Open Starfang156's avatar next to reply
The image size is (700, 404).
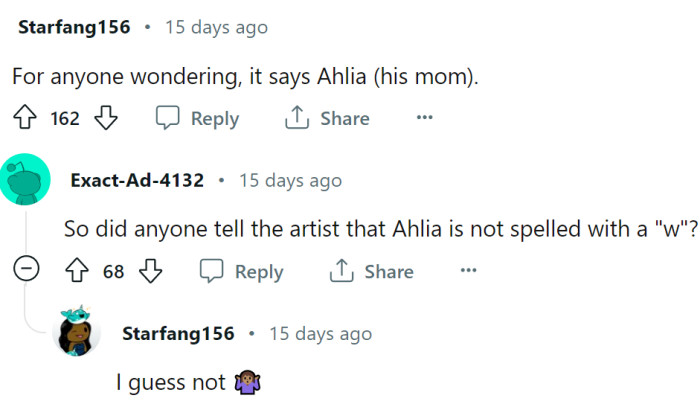pos(77,333)
